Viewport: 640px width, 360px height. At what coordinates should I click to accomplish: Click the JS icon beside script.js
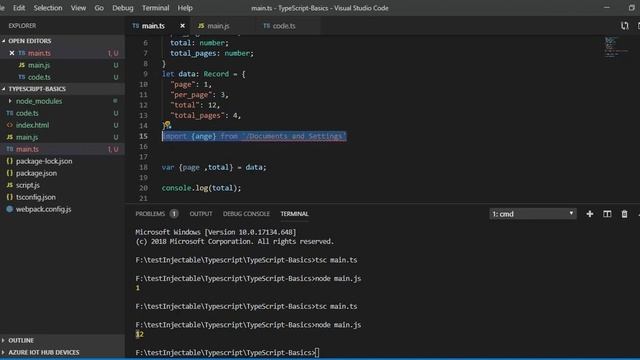click(x=10, y=185)
